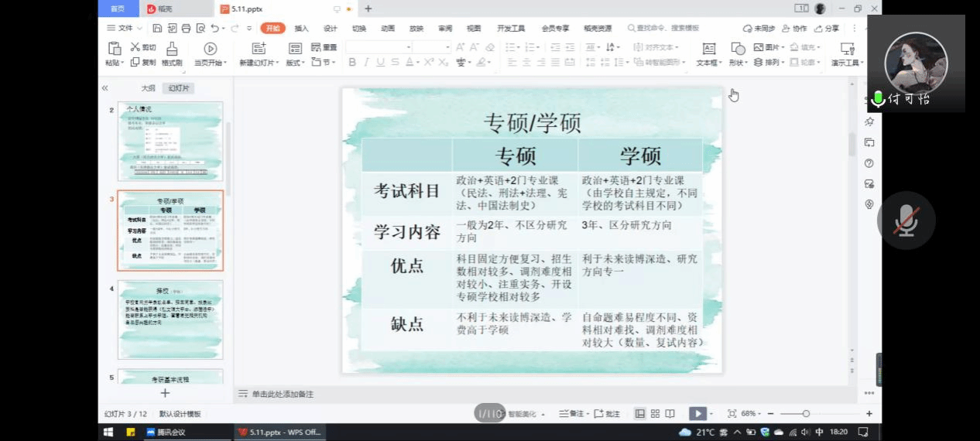Image resolution: width=980 pixels, height=441 pixels.
Task: Click the New Slide (新建幻灯片) icon
Action: [x=256, y=49]
